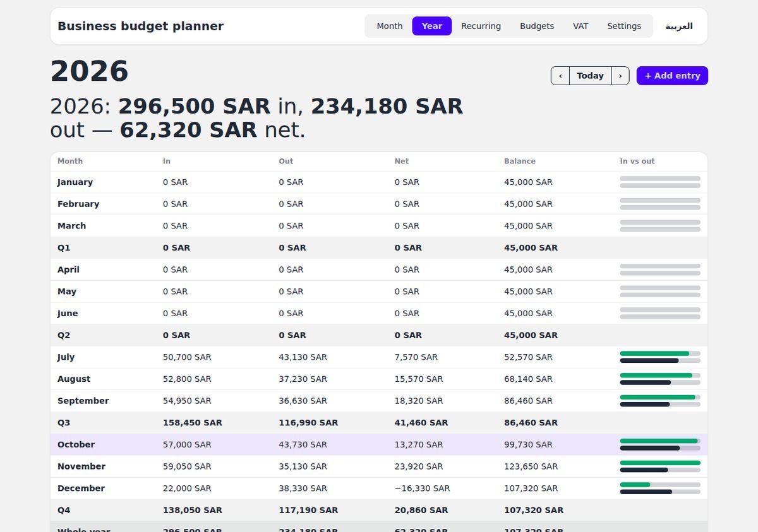Click the Out column header
Viewport: 758px width, 532px height.
(x=286, y=162)
